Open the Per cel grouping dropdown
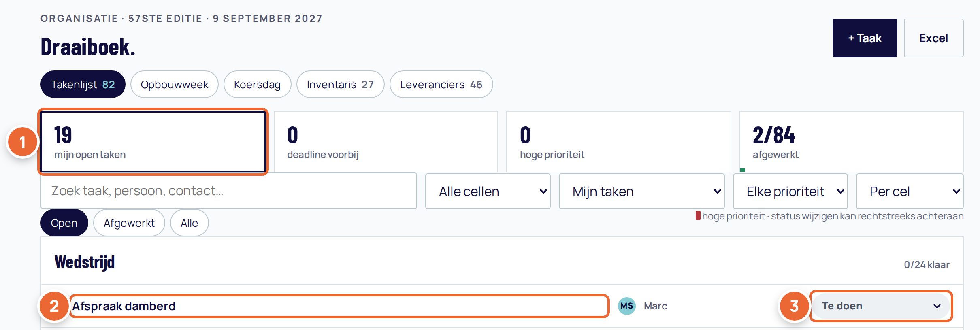The image size is (980, 330). point(910,191)
